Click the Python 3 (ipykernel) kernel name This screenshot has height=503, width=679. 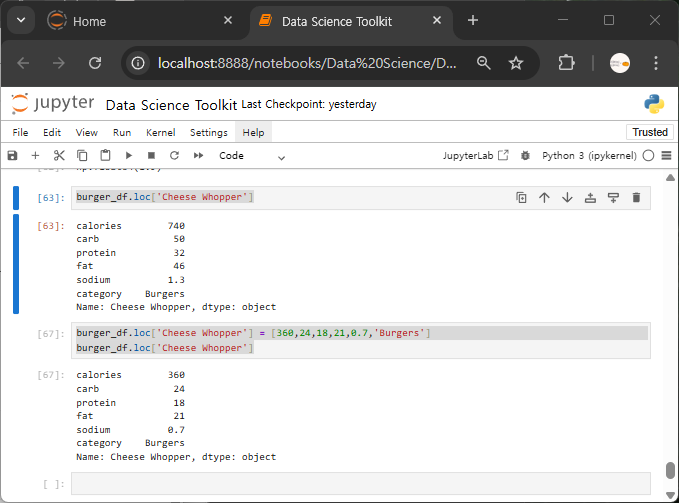point(589,155)
